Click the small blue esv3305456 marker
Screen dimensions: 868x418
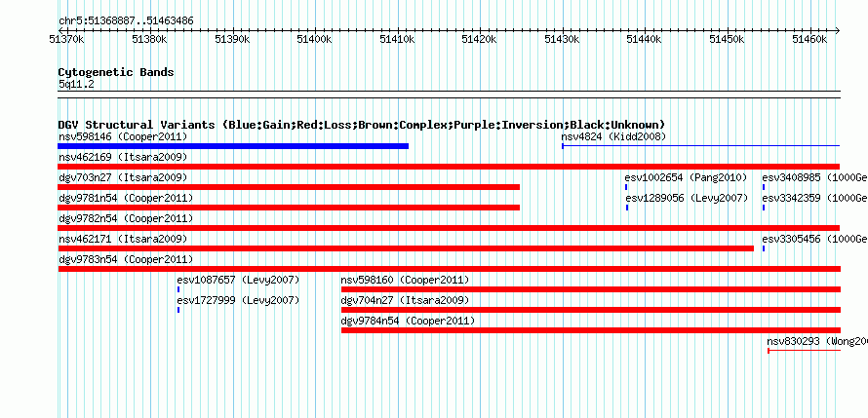pos(764,248)
